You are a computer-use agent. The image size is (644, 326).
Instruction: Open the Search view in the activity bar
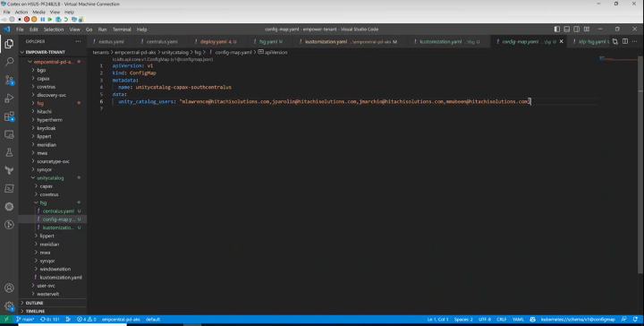(9, 62)
